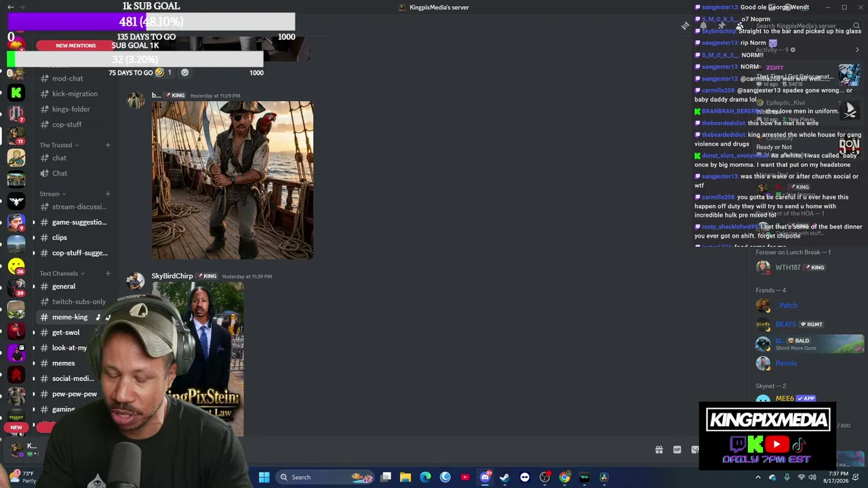868x488 pixels.
Task: Toggle notification bell in channel header
Action: [703, 26]
